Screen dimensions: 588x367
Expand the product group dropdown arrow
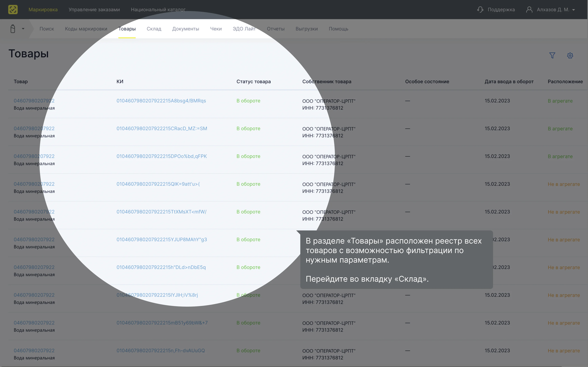pos(23,29)
